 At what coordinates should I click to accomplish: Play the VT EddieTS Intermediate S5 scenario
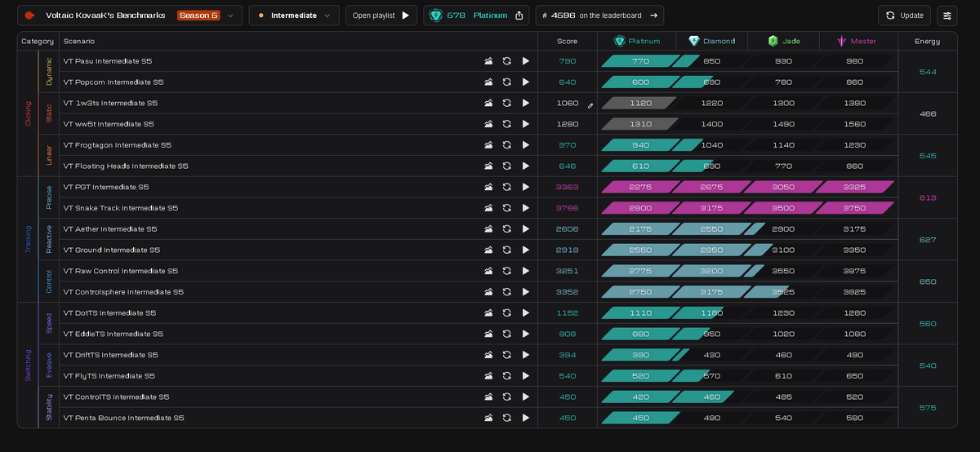526,334
